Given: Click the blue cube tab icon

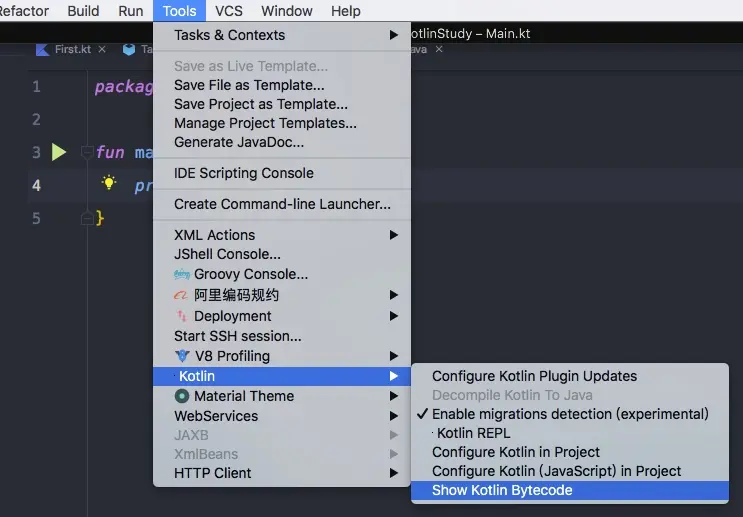Looking at the screenshot, I should coord(129,49).
